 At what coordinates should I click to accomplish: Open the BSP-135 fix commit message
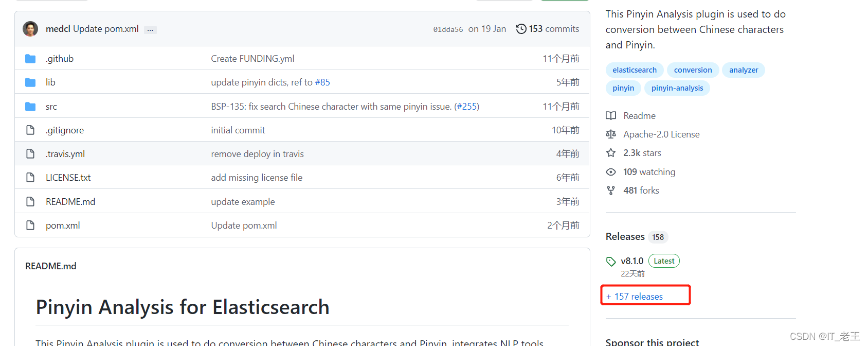(x=331, y=107)
